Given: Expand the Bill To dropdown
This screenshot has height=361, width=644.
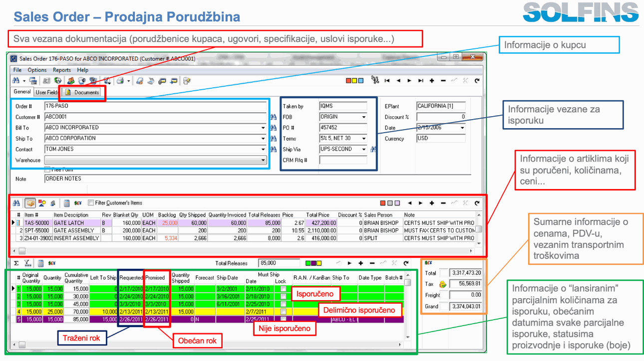Looking at the screenshot, I should (264, 128).
